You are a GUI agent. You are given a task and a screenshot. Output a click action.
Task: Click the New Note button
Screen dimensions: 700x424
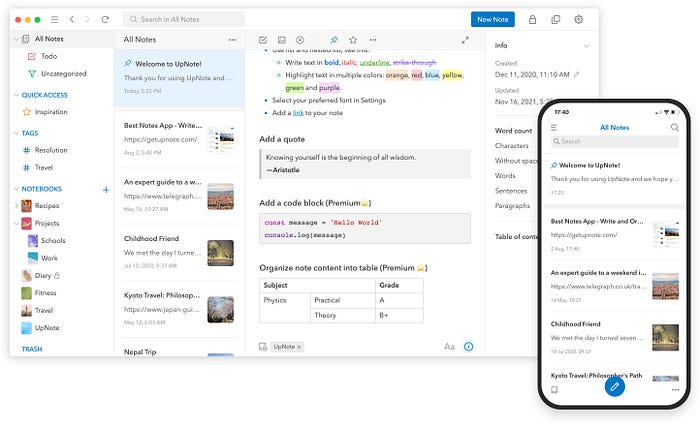coord(492,19)
